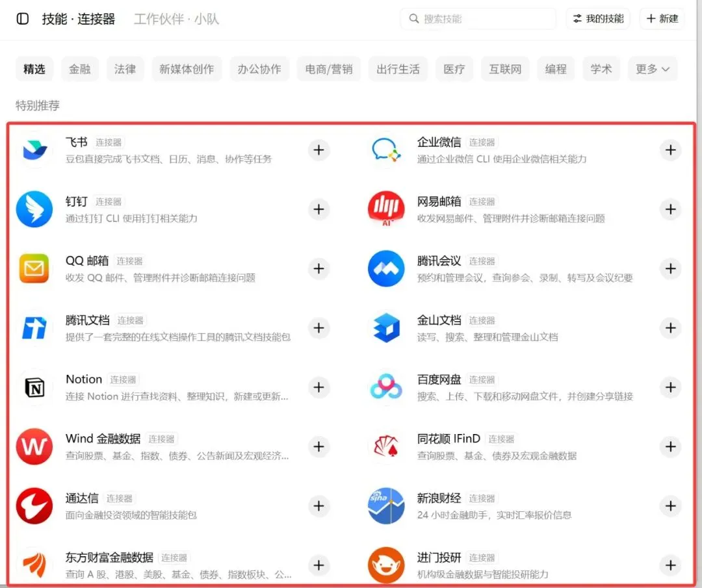
Task: Click the 进门投研 app icon
Action: pos(386,565)
